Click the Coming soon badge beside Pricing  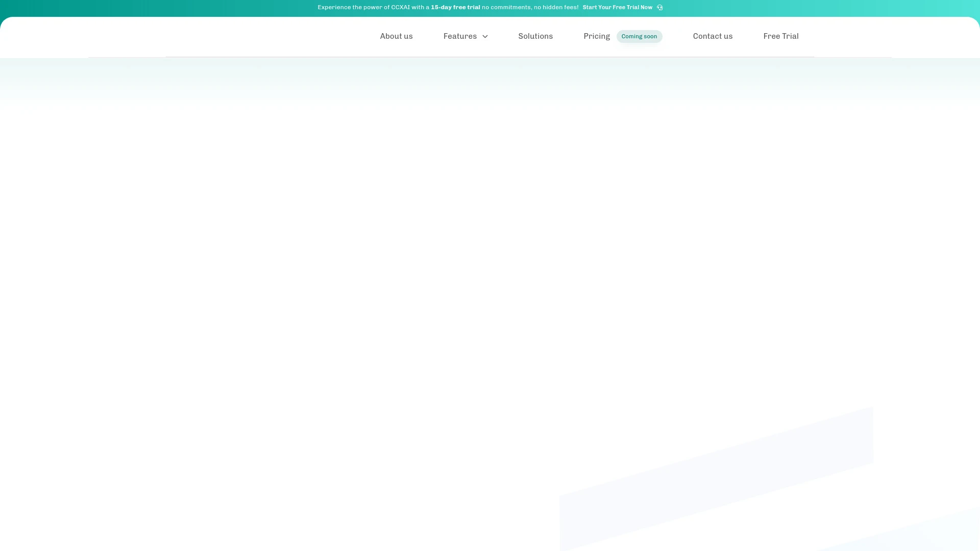[x=639, y=36]
